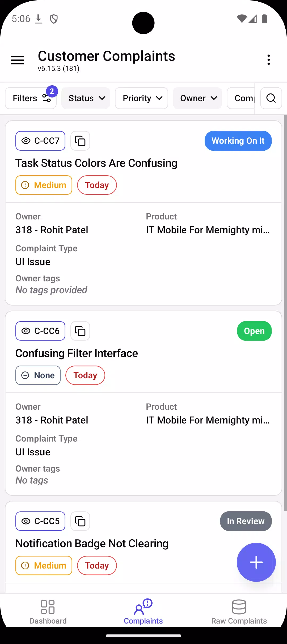This screenshot has width=287, height=644.
Task: Copy complaint C-CC7 using copy icon
Action: tap(80, 141)
